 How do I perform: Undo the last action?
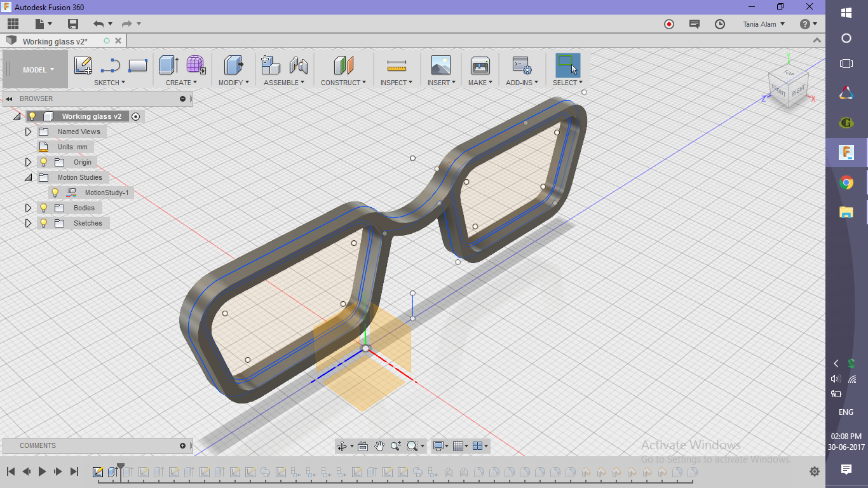pos(98,24)
